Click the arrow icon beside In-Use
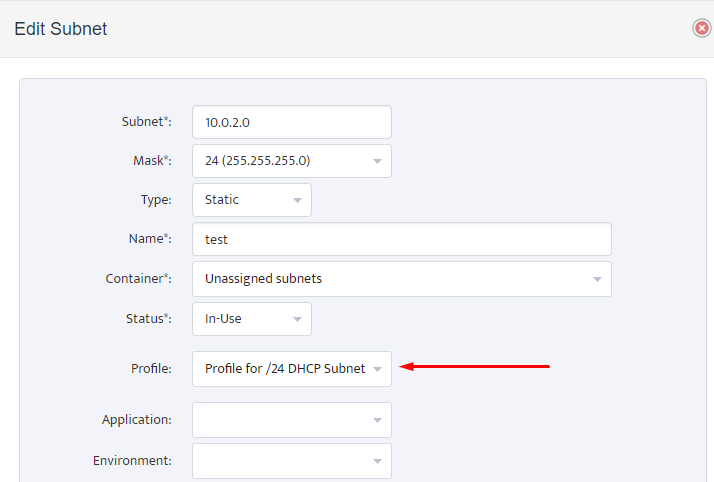Screen dimensions: 714x482 pos(297,320)
